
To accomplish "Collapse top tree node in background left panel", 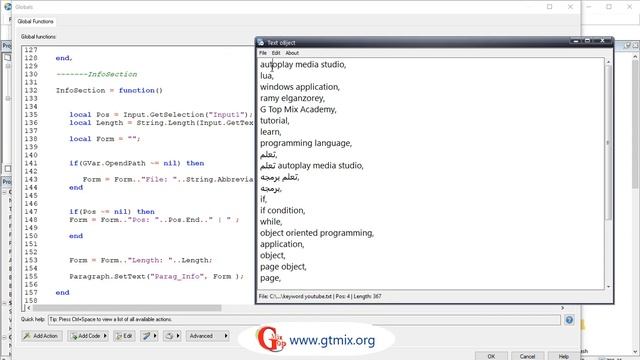I will (x=5, y=192).
